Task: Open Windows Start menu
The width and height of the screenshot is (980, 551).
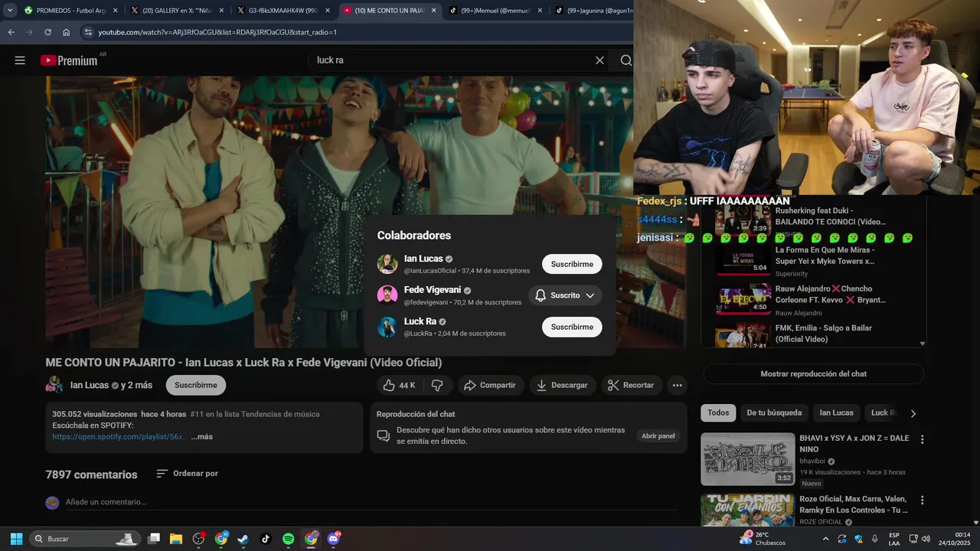Action: 16,539
